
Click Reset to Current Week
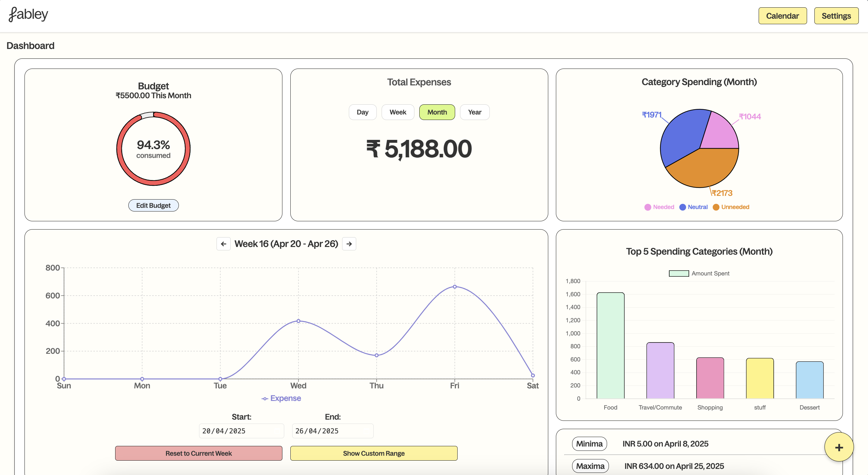point(198,453)
